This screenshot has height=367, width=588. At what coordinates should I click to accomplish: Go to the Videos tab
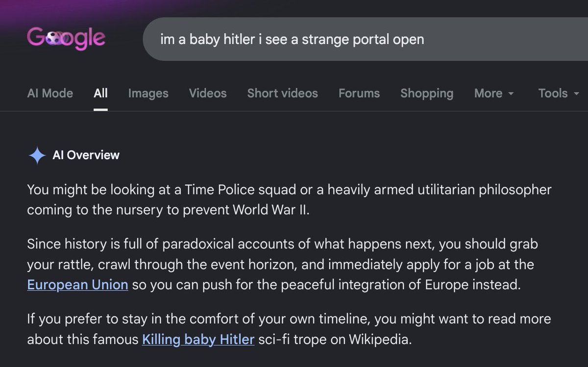click(x=208, y=93)
